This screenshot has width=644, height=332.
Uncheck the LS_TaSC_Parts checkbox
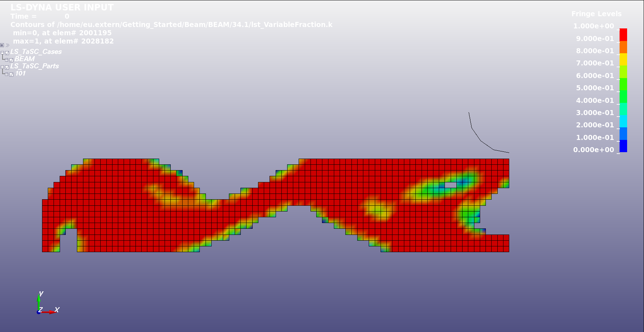pos(7,67)
